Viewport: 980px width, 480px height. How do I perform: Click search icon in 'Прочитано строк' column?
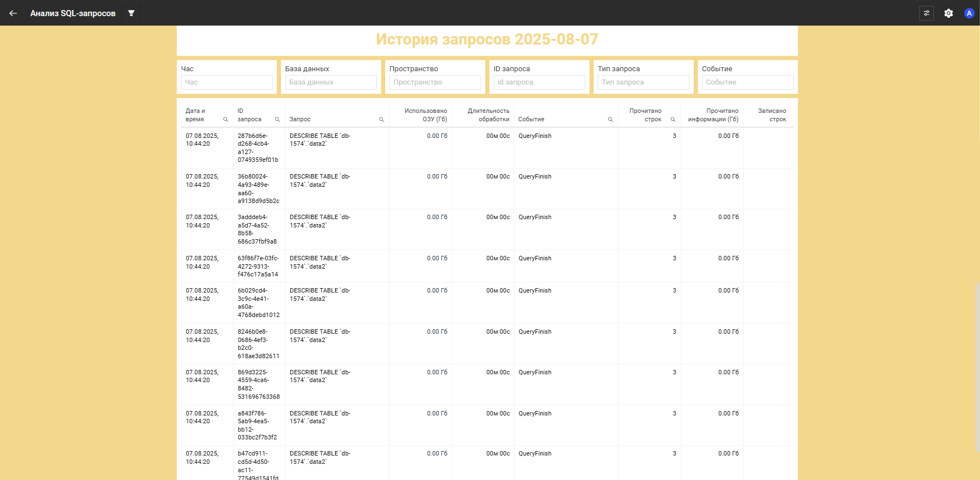[673, 120]
